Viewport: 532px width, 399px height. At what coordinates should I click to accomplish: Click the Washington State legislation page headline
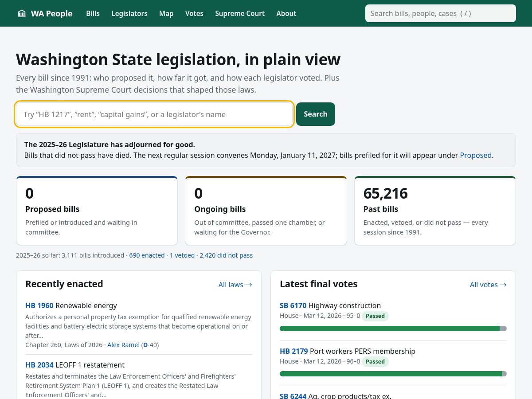click(178, 59)
